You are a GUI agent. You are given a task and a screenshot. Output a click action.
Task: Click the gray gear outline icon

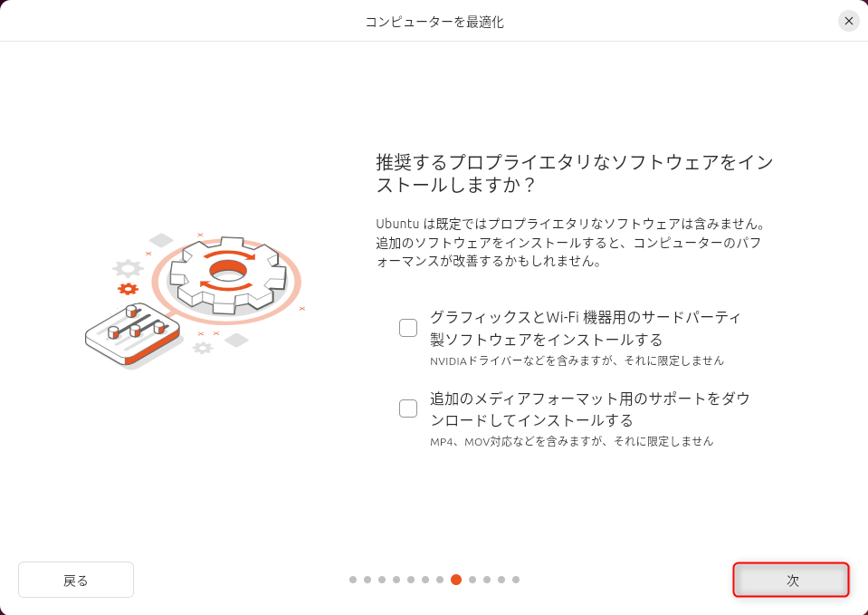[x=128, y=269]
